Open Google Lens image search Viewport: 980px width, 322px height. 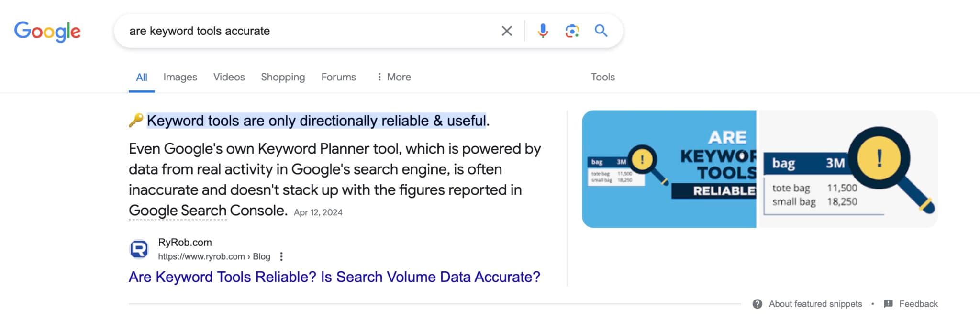(x=572, y=31)
